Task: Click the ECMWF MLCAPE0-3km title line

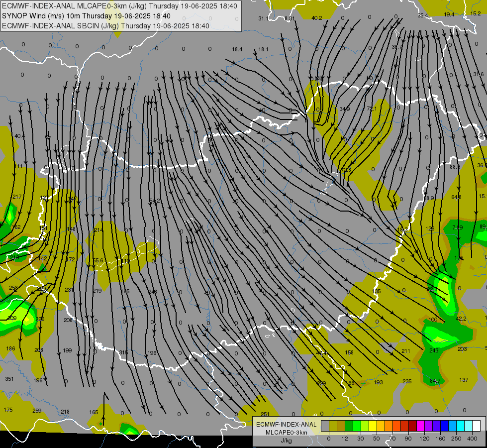Action: tap(119, 6)
